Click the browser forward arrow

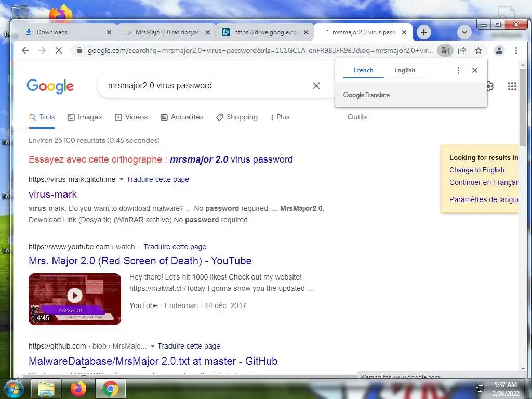[x=42, y=50]
